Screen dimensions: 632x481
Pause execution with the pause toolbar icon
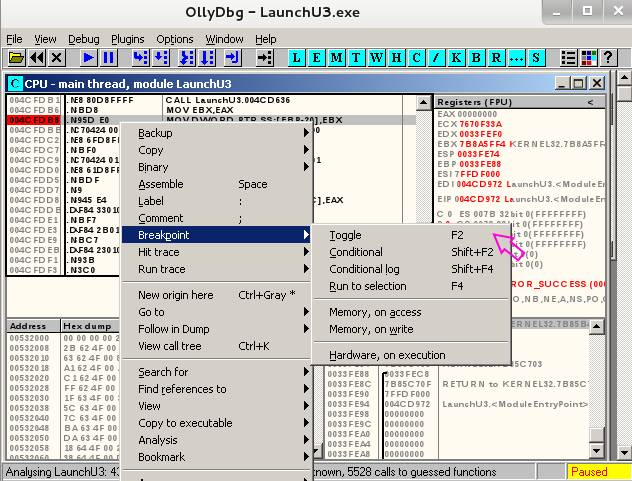coord(109,58)
